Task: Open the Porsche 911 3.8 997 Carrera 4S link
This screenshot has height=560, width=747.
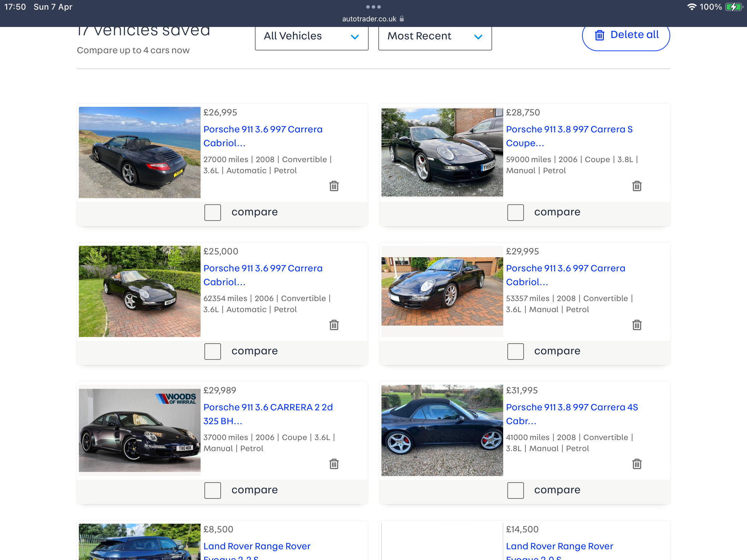Action: tap(572, 414)
